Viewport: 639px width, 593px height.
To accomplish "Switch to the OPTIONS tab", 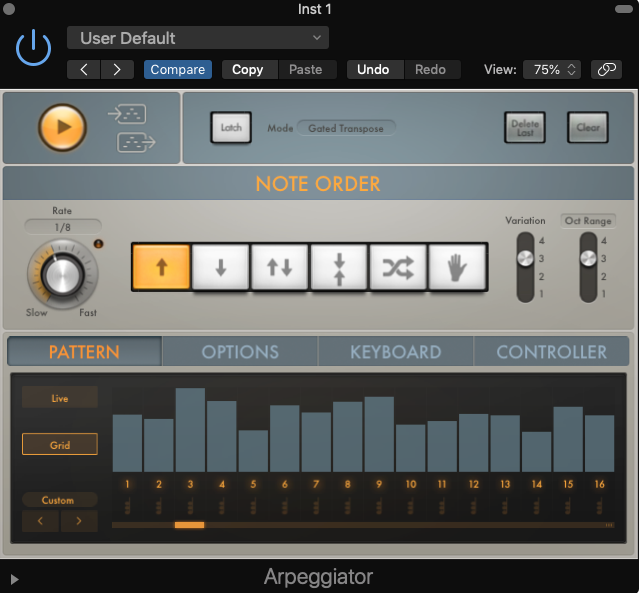I will point(240,352).
